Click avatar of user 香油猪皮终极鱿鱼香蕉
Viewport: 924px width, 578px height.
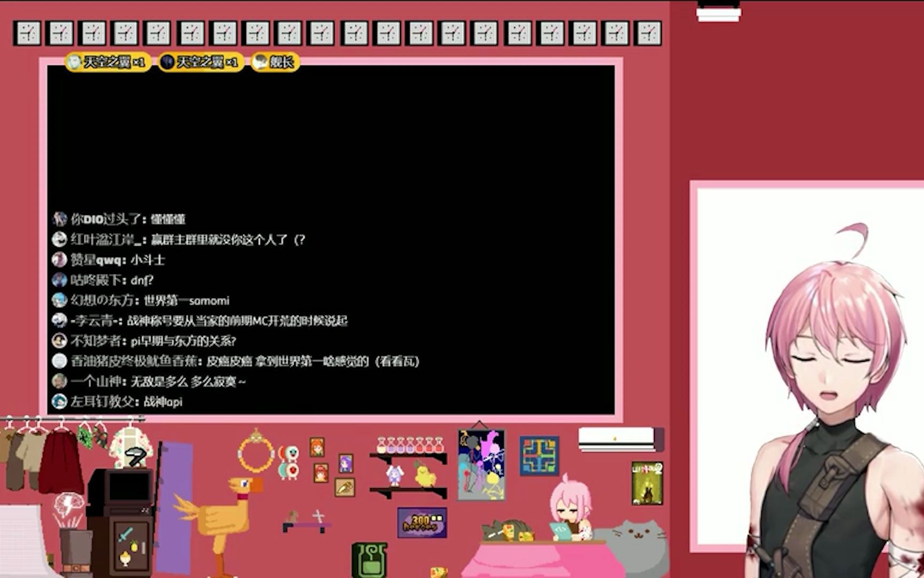(59, 361)
